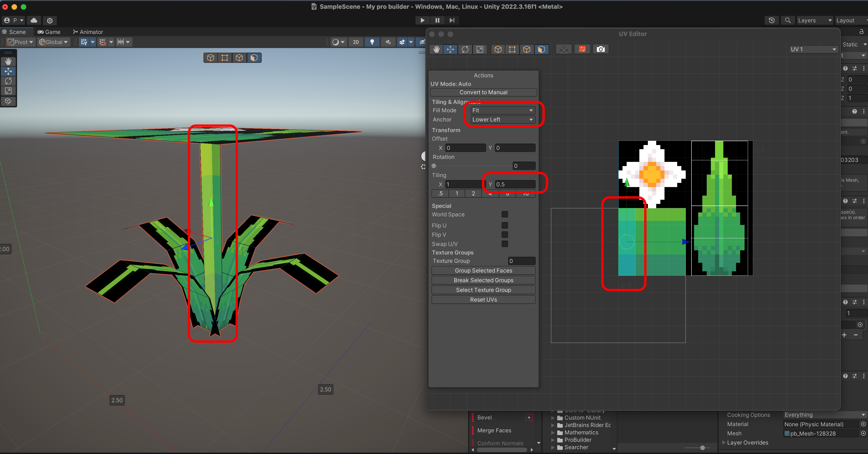Toggle the Swap U/V checkbox
Screen dimensions: 868x454
(x=504, y=244)
